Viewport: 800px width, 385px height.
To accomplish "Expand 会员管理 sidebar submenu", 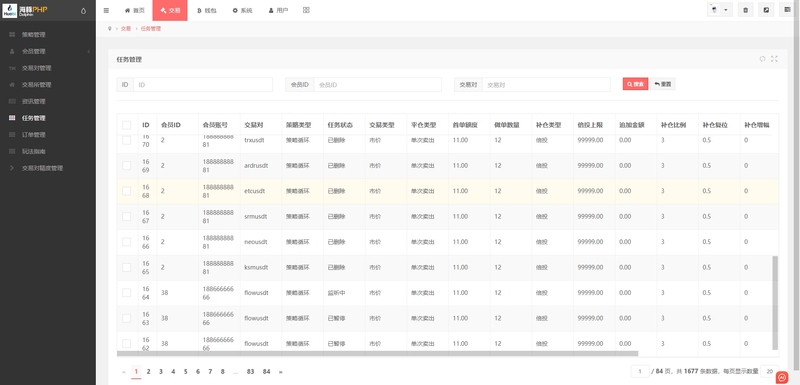I will click(x=48, y=52).
